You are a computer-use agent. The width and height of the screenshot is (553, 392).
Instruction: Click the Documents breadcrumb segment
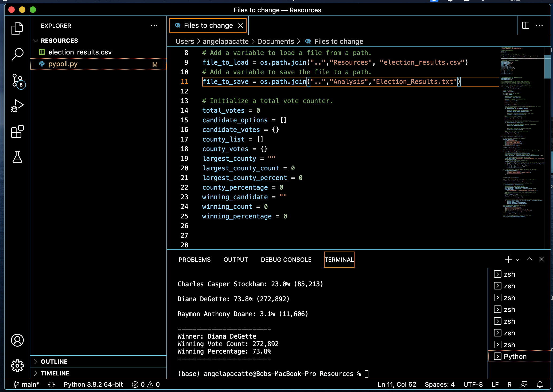point(275,41)
